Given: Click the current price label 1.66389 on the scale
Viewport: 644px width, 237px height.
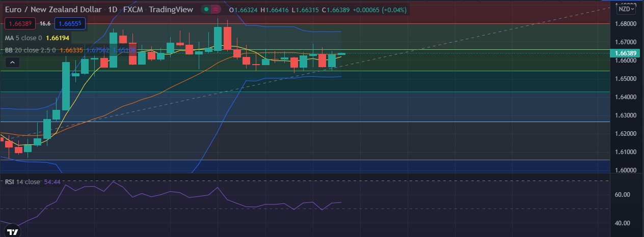Looking at the screenshot, I should coord(625,53).
